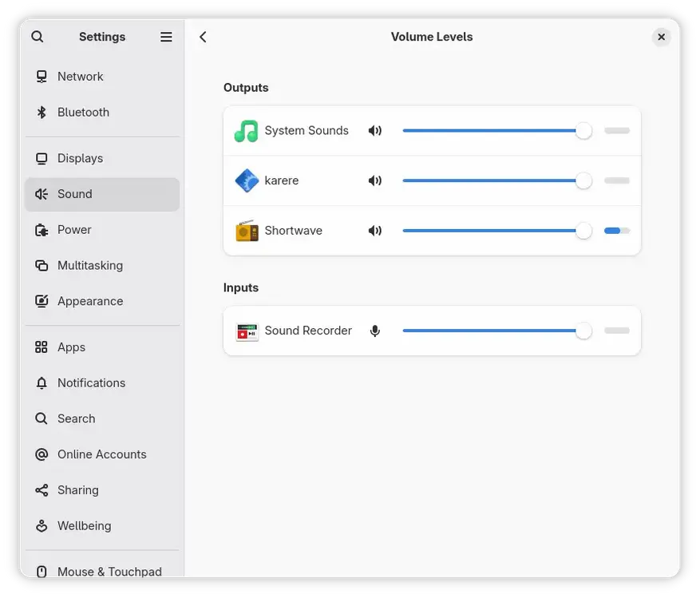Image resolution: width=700 pixels, height=598 pixels.
Task: Click the karere app icon
Action: coord(247,180)
